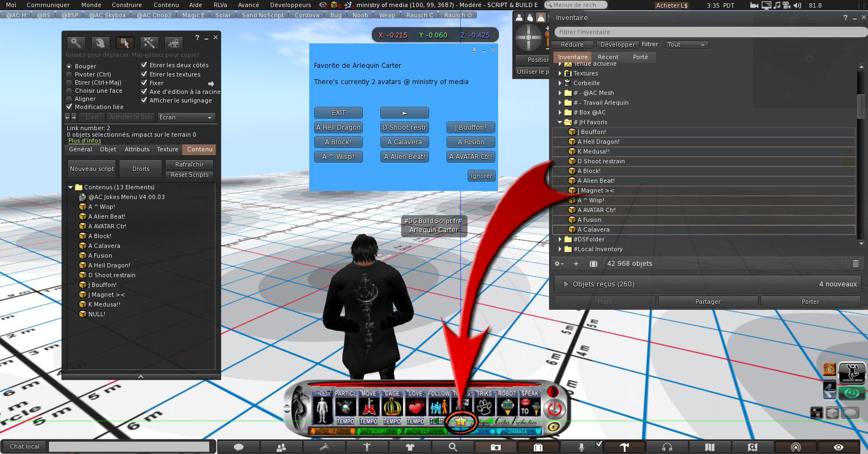Click the LOVE heart icon on HUD
Viewport: 868px width, 454px height.
[416, 406]
